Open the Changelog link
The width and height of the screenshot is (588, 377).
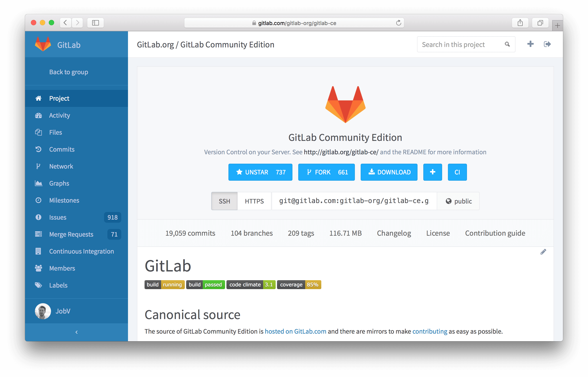394,233
